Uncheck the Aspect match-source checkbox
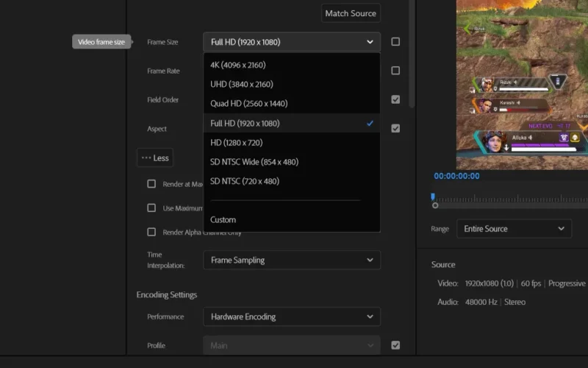The image size is (588, 368). pyautogui.click(x=395, y=128)
